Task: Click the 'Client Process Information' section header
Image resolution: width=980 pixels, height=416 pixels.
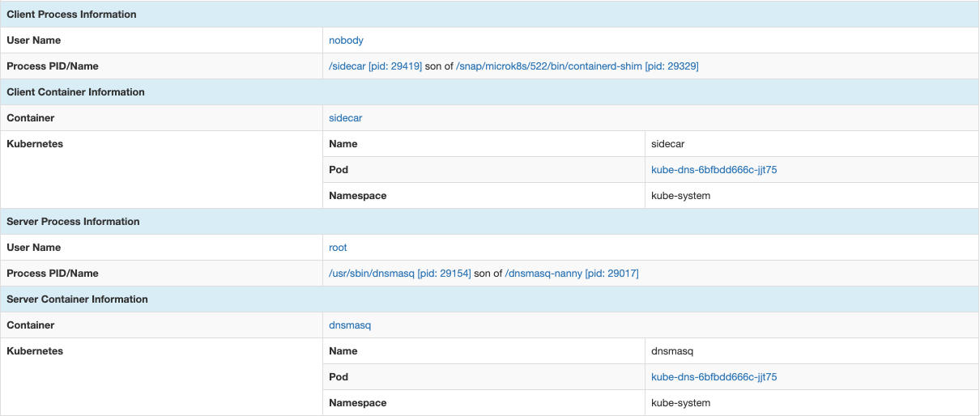Action: tap(71, 15)
